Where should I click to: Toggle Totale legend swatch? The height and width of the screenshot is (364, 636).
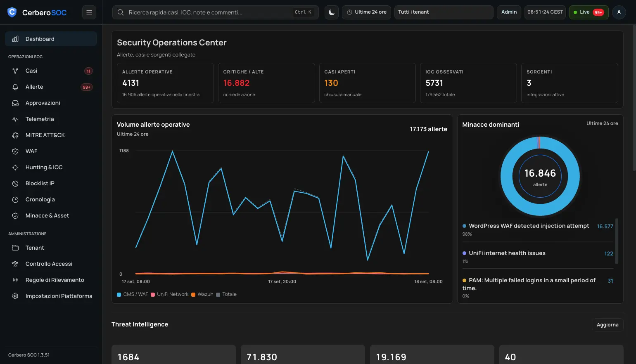point(218,295)
